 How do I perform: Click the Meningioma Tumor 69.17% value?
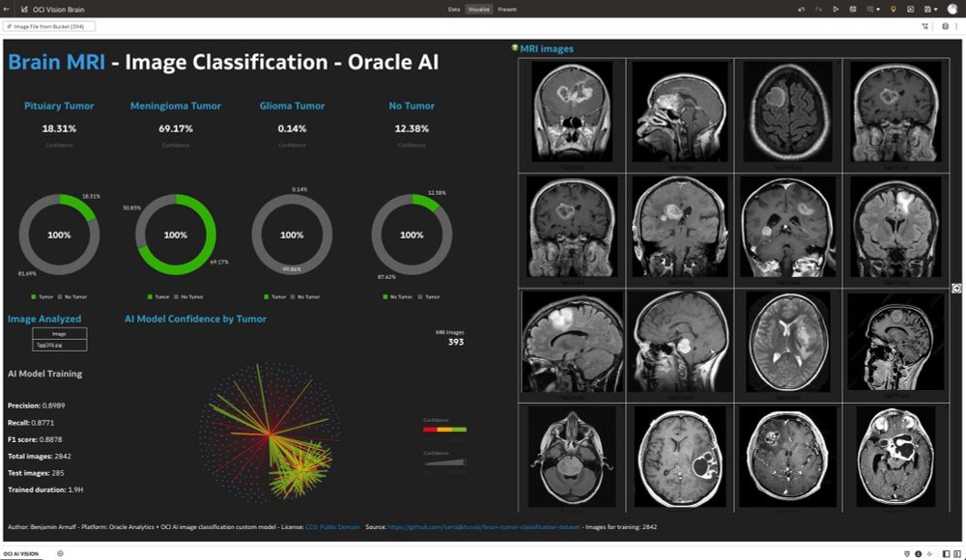click(176, 128)
